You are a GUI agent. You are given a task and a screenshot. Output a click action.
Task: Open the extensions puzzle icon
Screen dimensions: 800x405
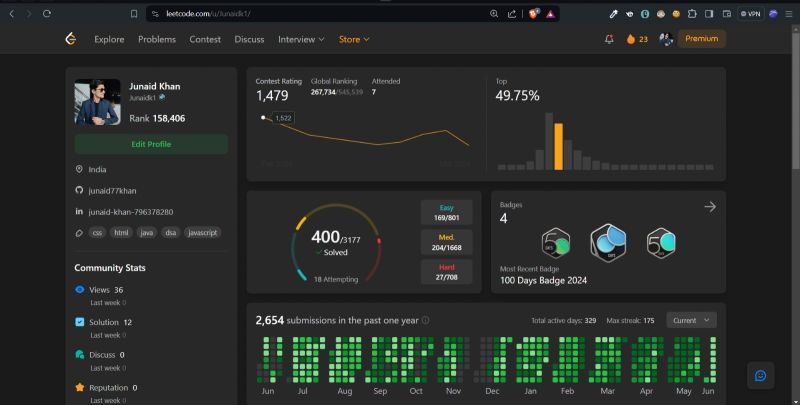pos(692,14)
